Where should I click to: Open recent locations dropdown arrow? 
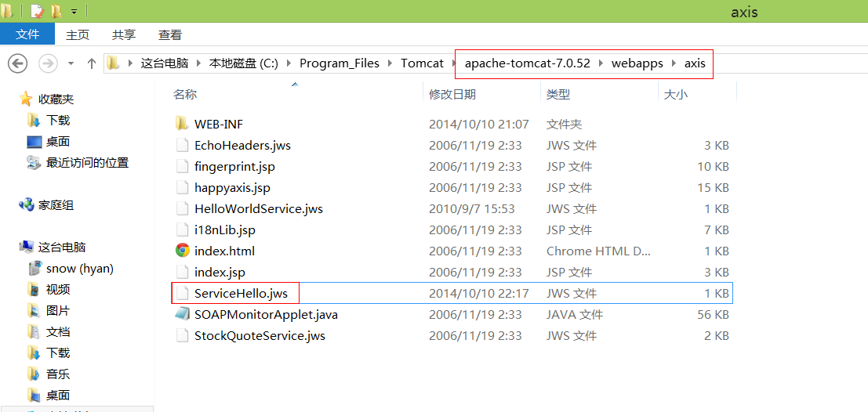point(71,63)
